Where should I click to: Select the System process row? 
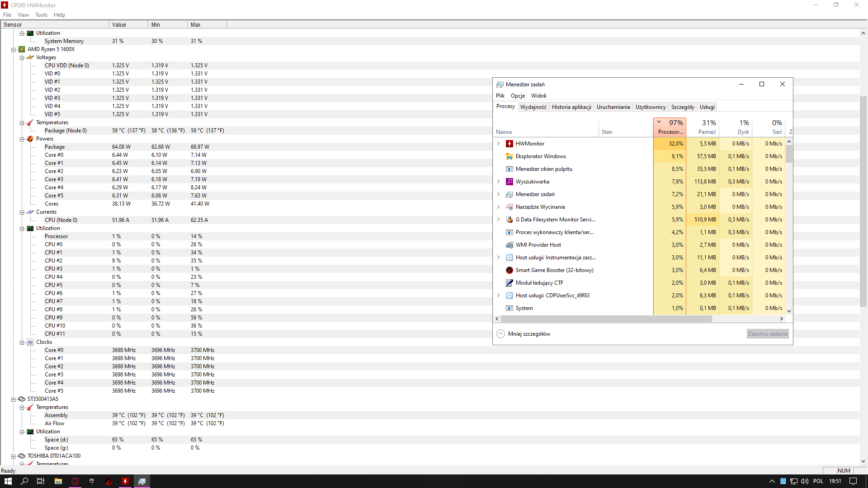(524, 308)
